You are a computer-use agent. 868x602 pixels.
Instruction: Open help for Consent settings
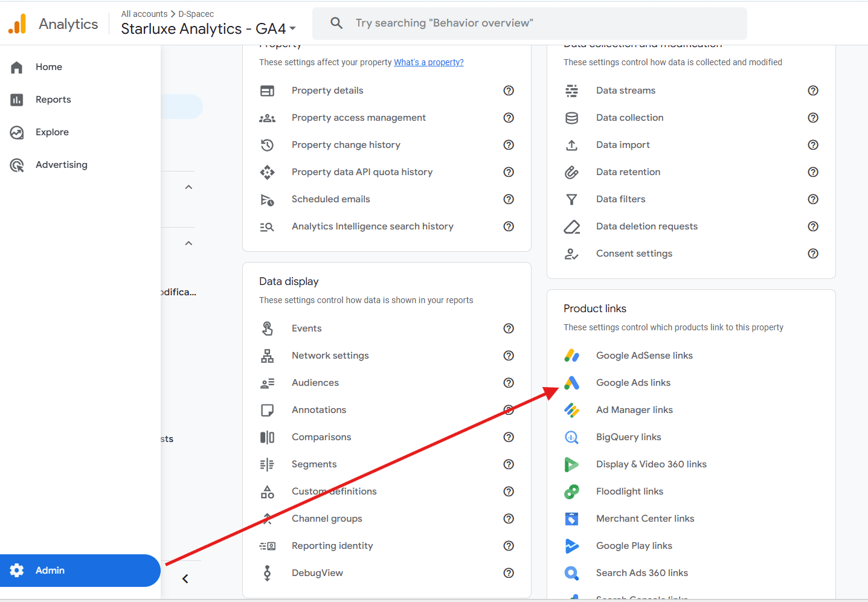(x=813, y=254)
